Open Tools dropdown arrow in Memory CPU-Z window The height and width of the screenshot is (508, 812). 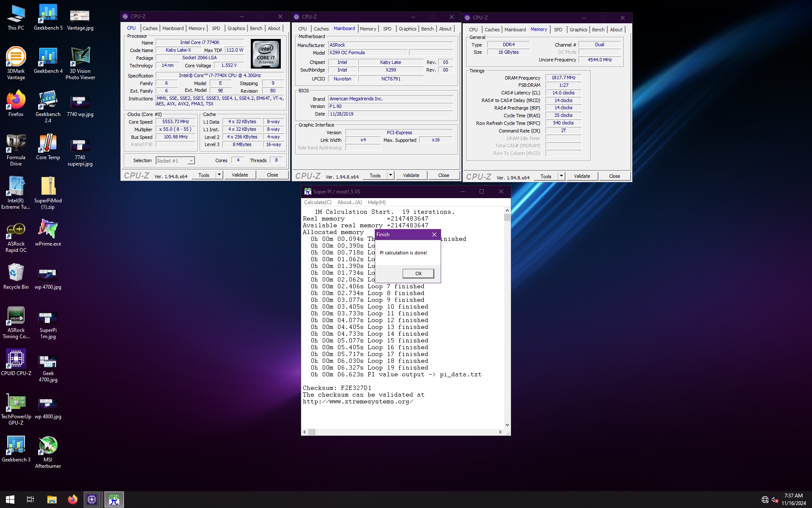pyautogui.click(x=561, y=176)
